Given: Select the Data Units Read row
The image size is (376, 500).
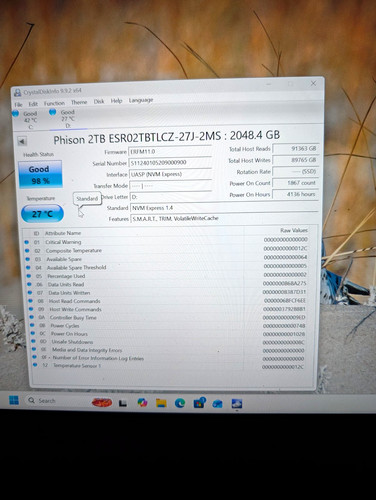Looking at the screenshot, I should tap(167, 284).
